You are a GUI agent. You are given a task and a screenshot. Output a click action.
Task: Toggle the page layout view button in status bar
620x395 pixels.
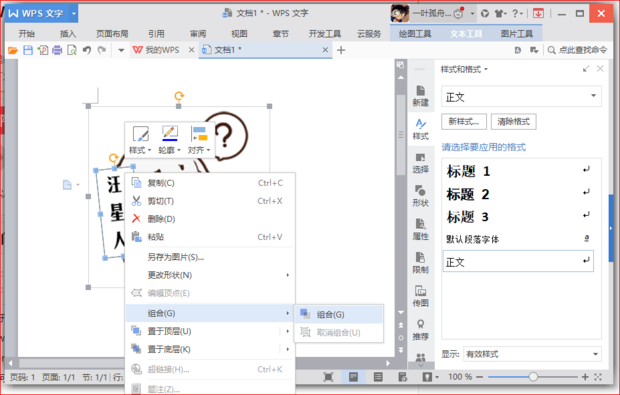coord(353,377)
